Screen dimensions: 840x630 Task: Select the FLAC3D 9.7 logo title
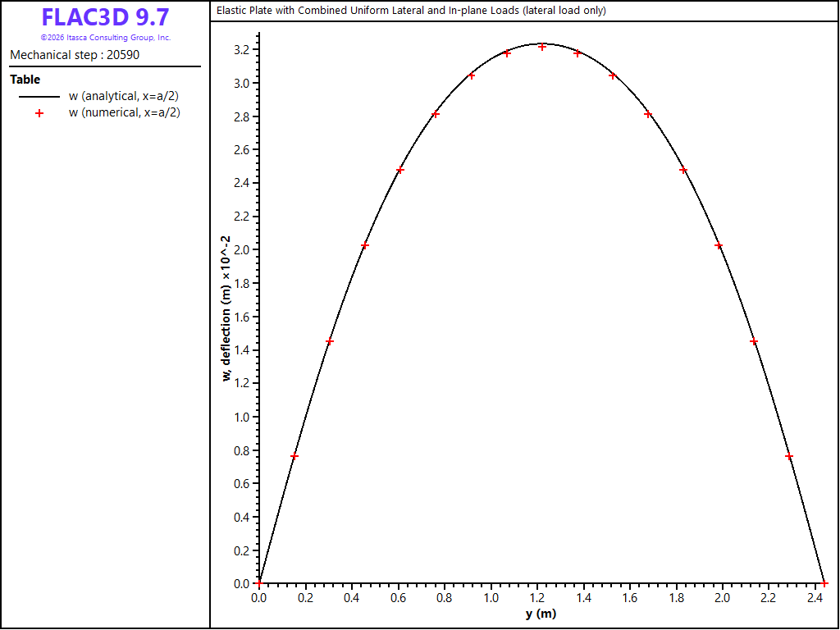tap(106, 18)
